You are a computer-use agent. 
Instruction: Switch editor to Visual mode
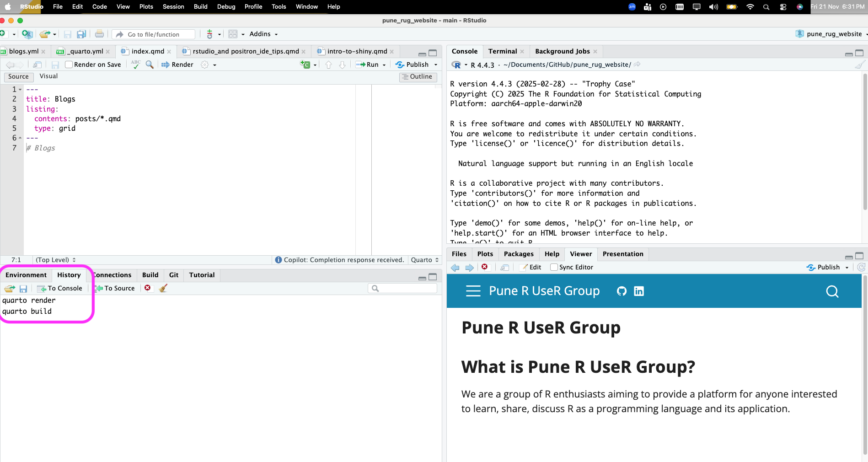[x=48, y=76]
